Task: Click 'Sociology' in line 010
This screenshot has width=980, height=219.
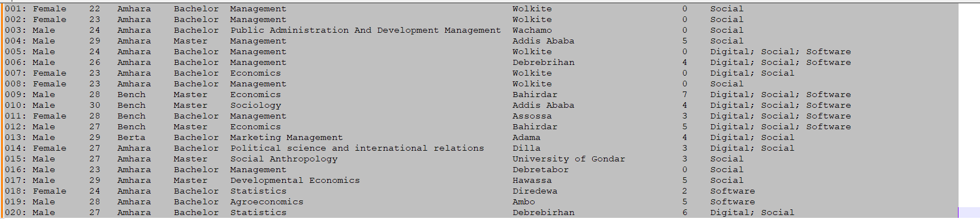Action: pyautogui.click(x=255, y=106)
